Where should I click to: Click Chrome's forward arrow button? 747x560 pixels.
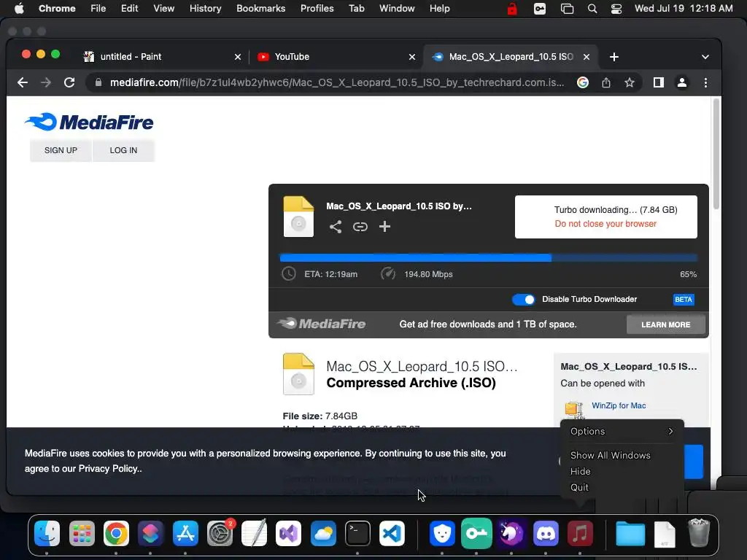pyautogui.click(x=46, y=82)
